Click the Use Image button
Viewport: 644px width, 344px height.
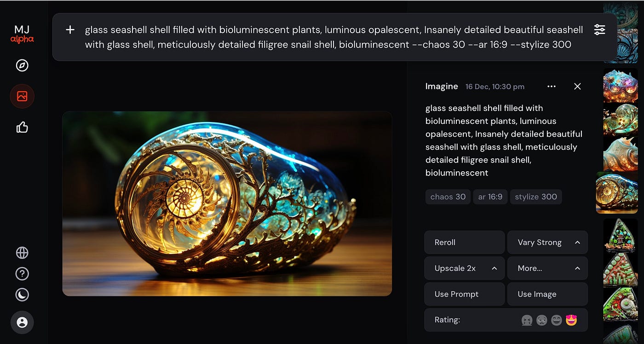(547, 294)
